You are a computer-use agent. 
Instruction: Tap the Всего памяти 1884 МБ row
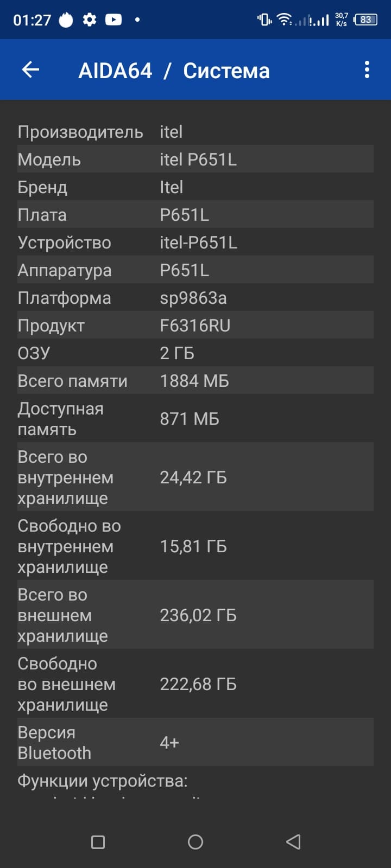(195, 381)
